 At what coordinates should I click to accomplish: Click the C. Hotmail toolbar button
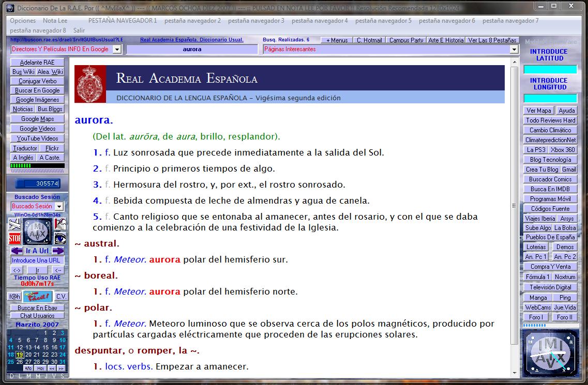click(x=369, y=40)
